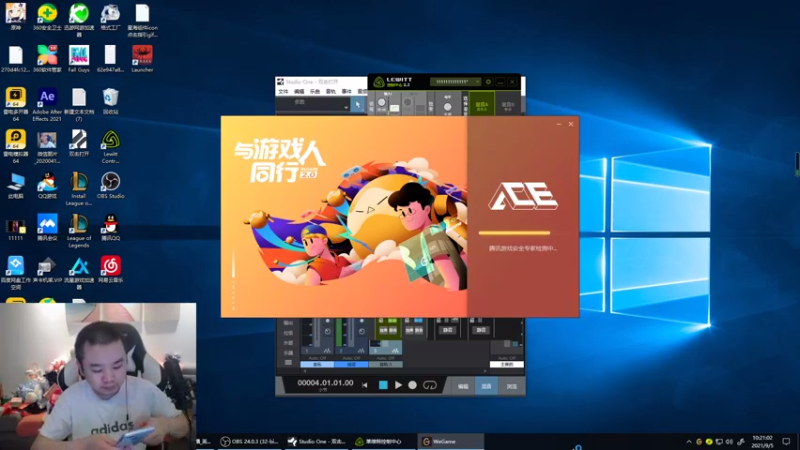Open the 乐曲 menu in Studio One
Viewport: 800px width, 450px height.
click(315, 91)
